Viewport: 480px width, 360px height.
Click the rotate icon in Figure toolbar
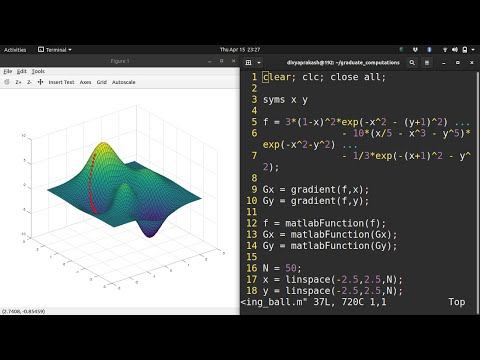7,82
